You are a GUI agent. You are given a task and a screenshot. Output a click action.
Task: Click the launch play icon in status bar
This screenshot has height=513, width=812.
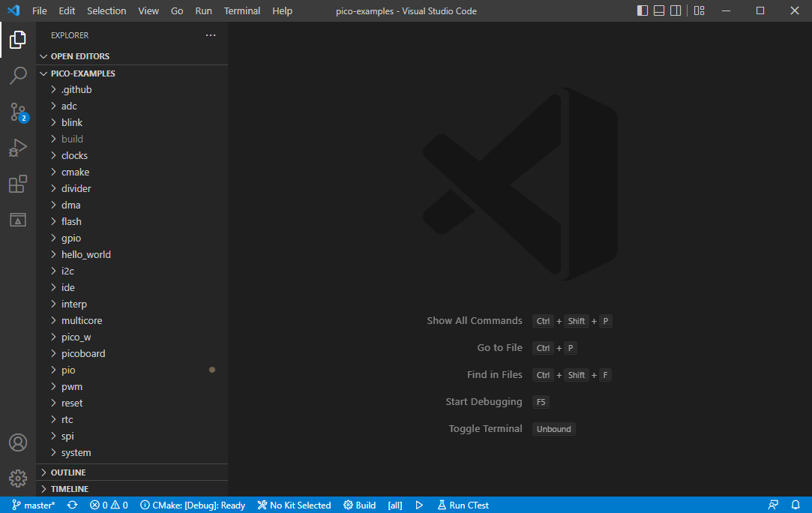pyautogui.click(x=419, y=505)
